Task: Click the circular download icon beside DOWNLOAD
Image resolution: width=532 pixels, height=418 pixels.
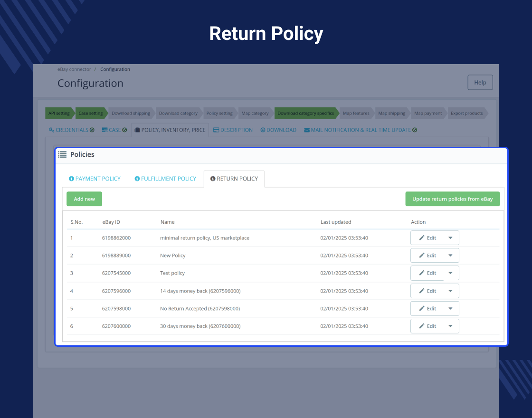Action: coord(263,130)
